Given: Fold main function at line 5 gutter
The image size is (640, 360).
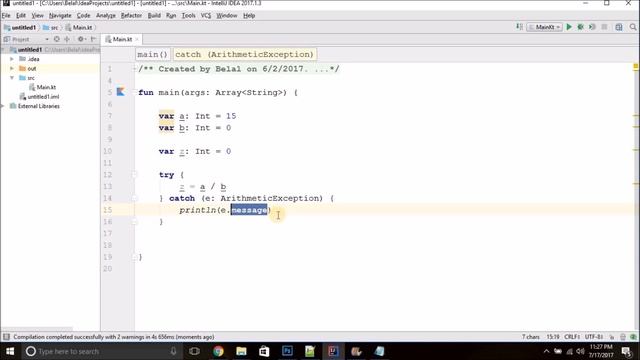Looking at the screenshot, I should pyautogui.click(x=134, y=92).
